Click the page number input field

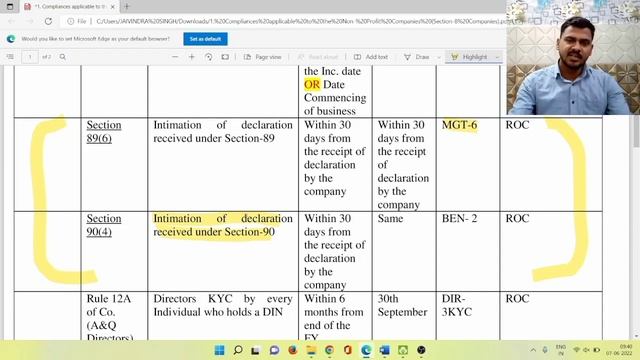30,57
